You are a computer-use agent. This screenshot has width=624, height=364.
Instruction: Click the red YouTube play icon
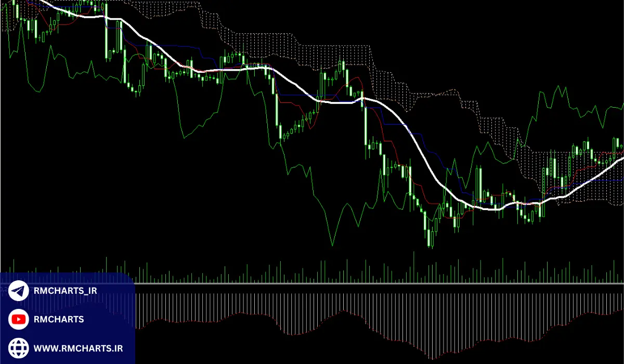pyautogui.click(x=19, y=319)
